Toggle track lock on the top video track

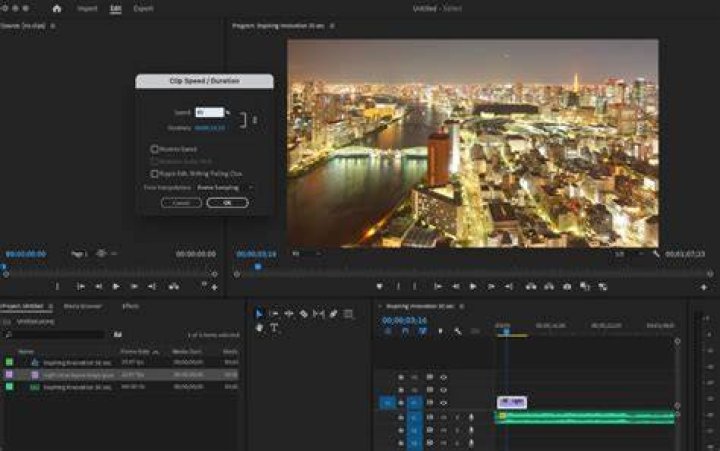[401, 378]
